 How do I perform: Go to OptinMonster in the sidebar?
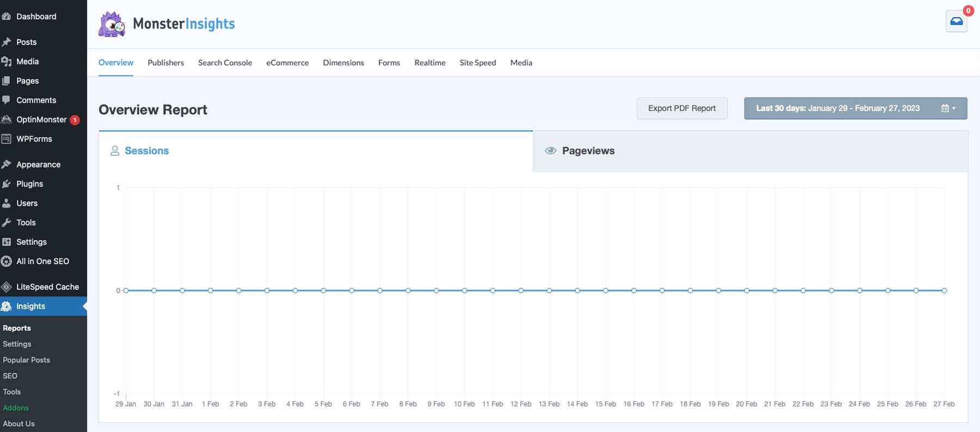click(41, 120)
